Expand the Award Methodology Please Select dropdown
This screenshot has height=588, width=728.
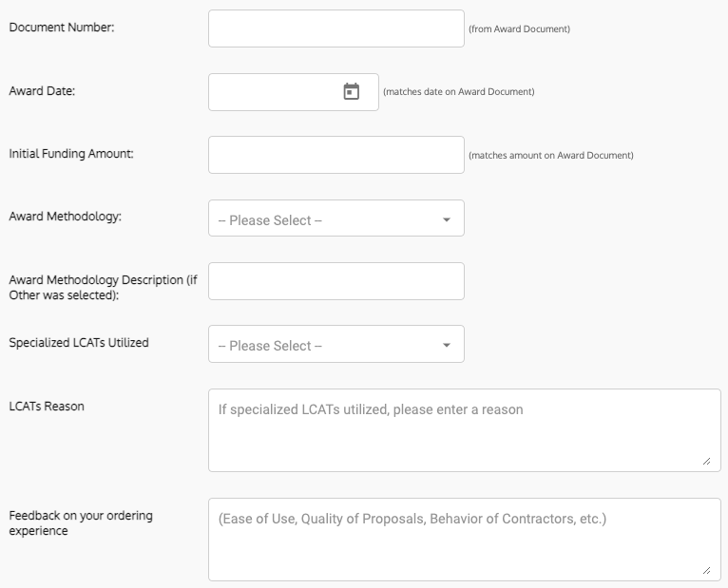pos(336,218)
